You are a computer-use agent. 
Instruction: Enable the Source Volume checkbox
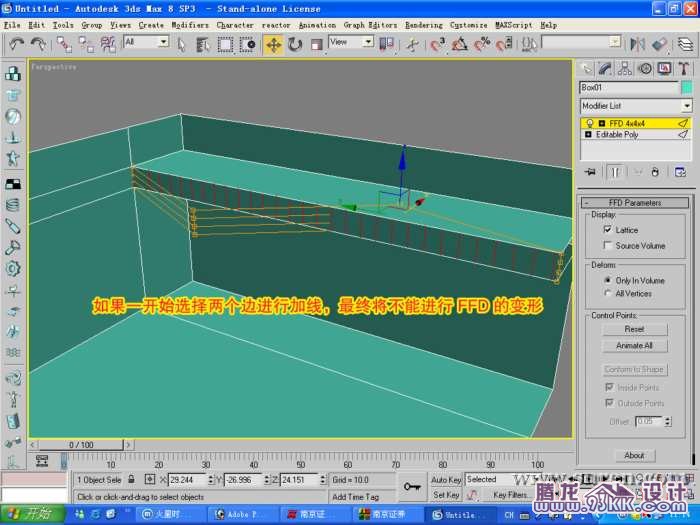(x=607, y=245)
